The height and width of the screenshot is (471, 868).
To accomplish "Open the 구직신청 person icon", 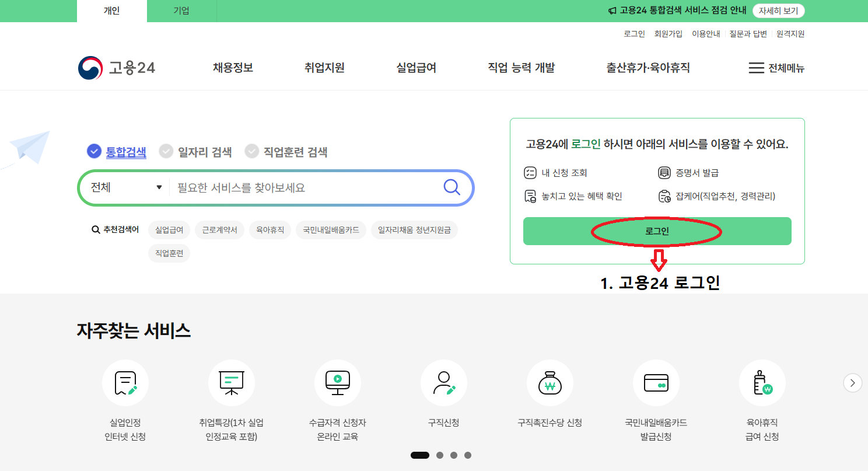I will 444,383.
